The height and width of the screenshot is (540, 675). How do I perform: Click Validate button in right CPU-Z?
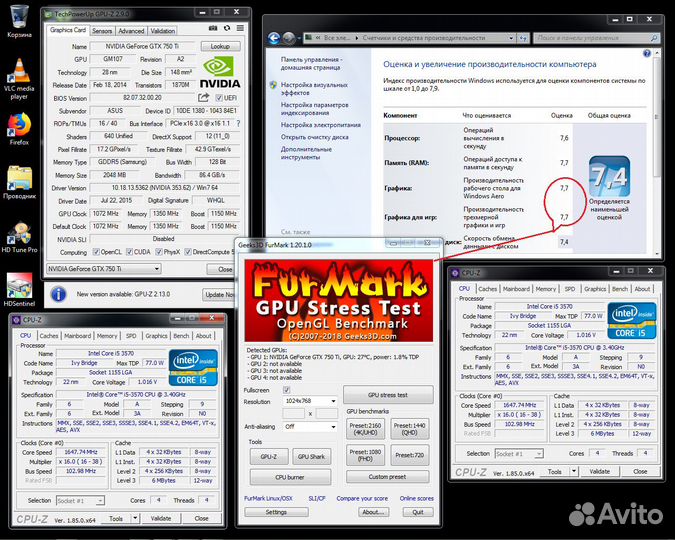click(x=599, y=472)
